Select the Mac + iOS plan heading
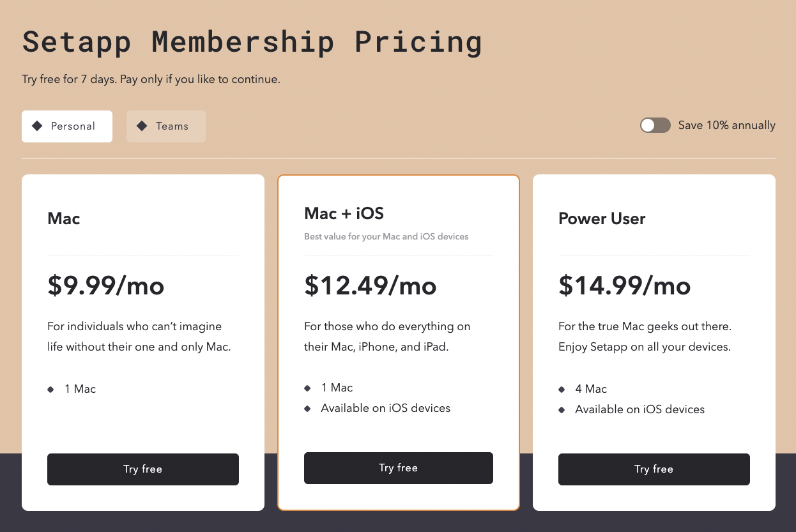The width and height of the screenshot is (796, 532). click(344, 213)
